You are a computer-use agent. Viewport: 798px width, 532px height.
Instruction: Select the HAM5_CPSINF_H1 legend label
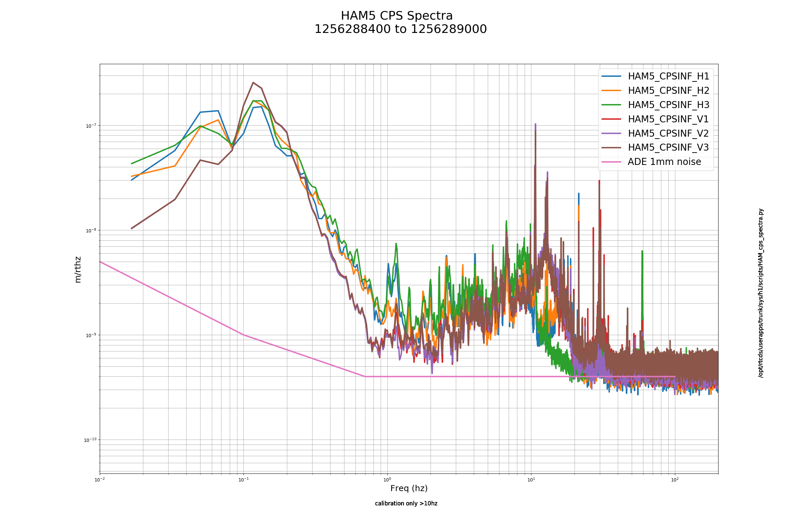[668, 77]
